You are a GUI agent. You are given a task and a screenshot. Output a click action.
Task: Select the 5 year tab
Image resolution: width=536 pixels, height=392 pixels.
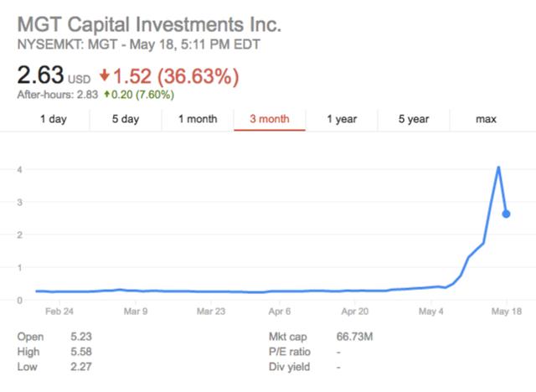point(414,119)
